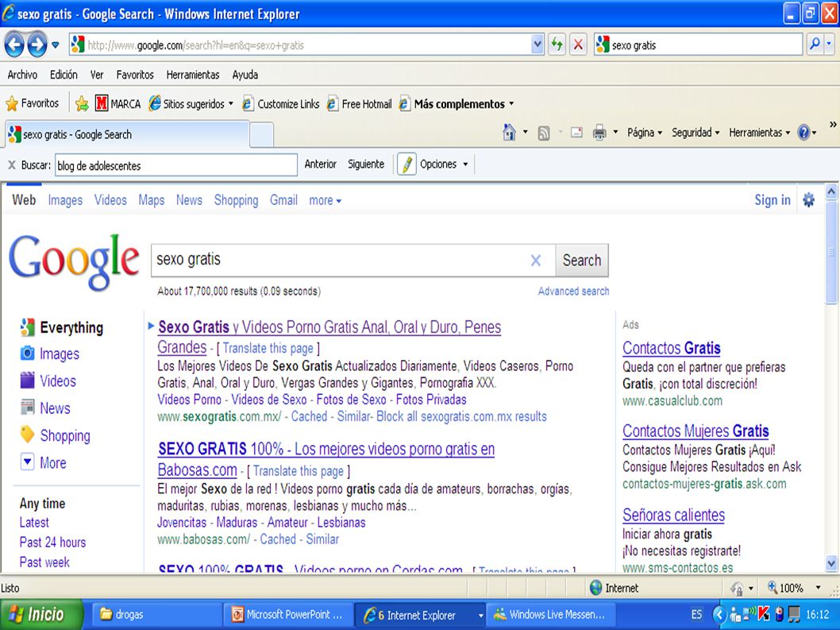Open the Opciones find bar dropdown

coord(444,164)
